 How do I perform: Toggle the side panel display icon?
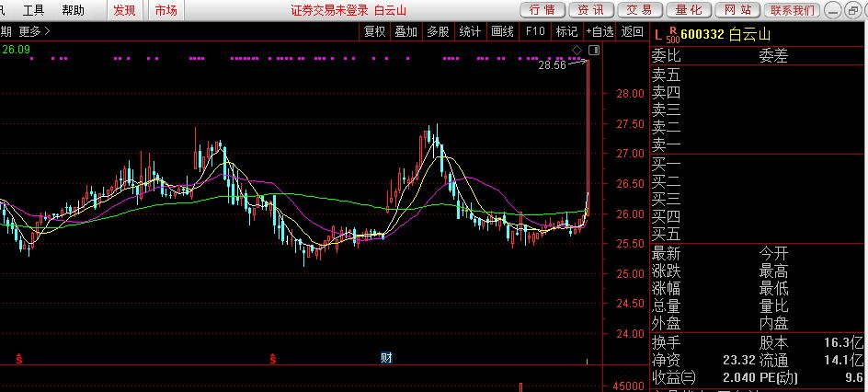[594, 51]
